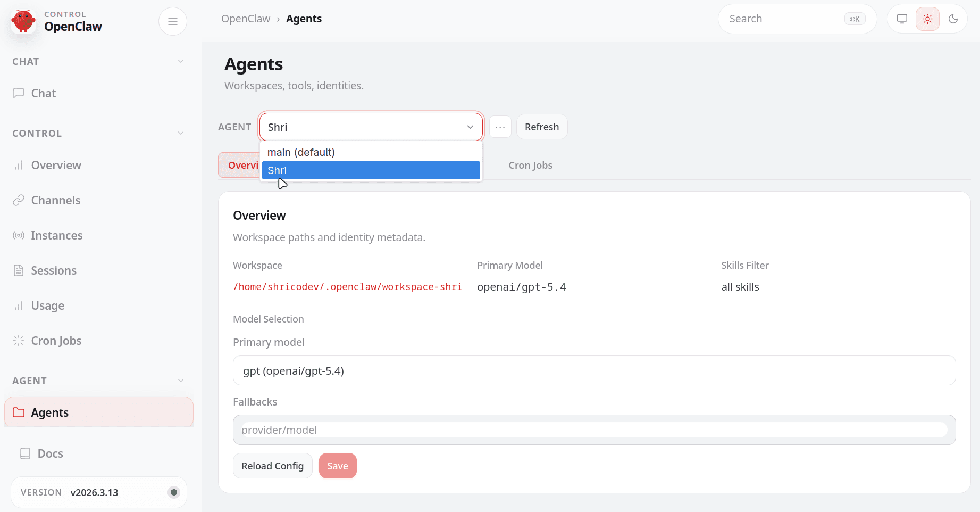Collapse the CHAT sidebar section
Image resolution: width=980 pixels, height=512 pixels.
pyautogui.click(x=181, y=62)
